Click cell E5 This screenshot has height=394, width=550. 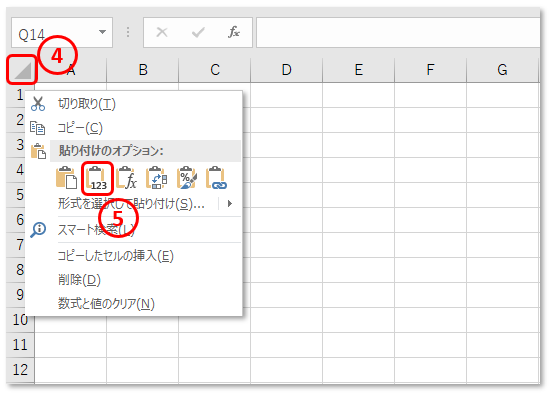(x=358, y=195)
